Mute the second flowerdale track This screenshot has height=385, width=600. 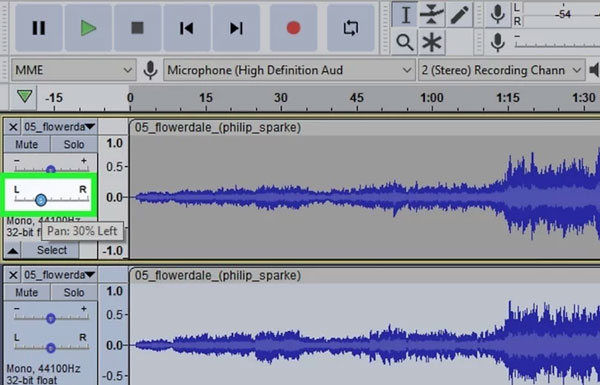[26, 292]
